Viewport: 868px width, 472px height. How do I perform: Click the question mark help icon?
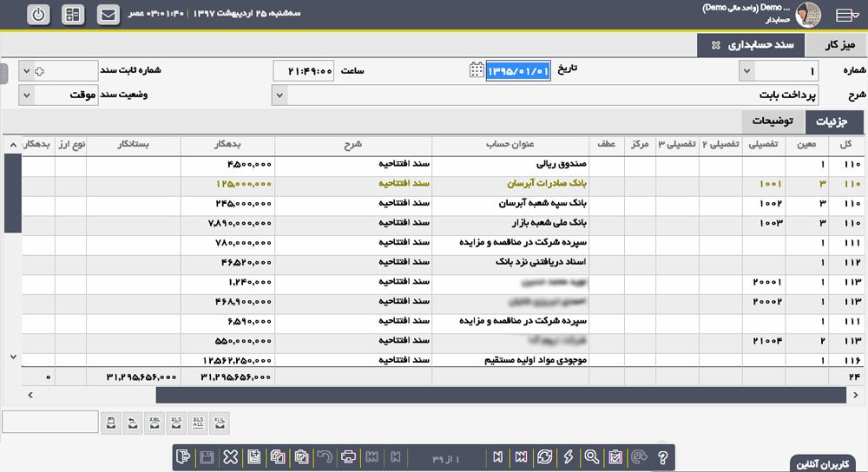click(662, 457)
